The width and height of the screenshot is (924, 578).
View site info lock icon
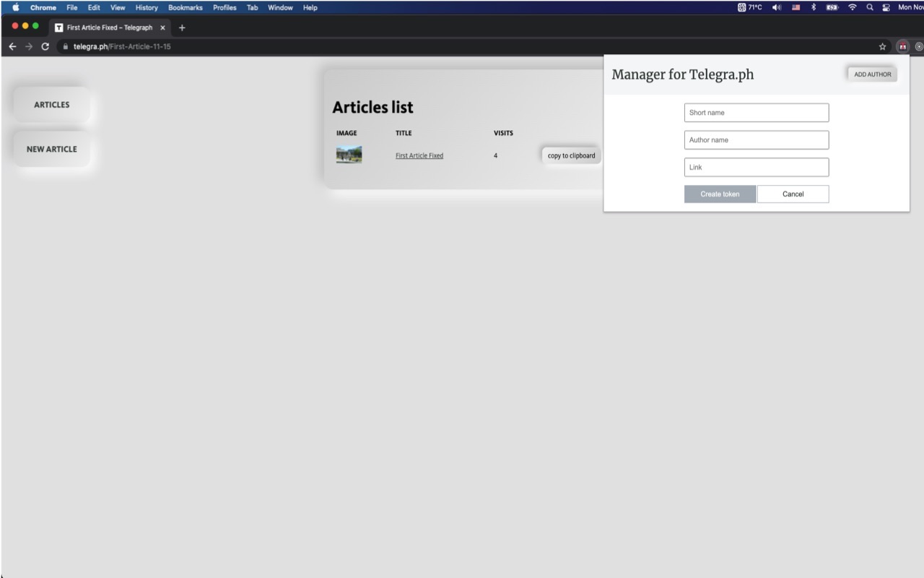[x=65, y=46]
